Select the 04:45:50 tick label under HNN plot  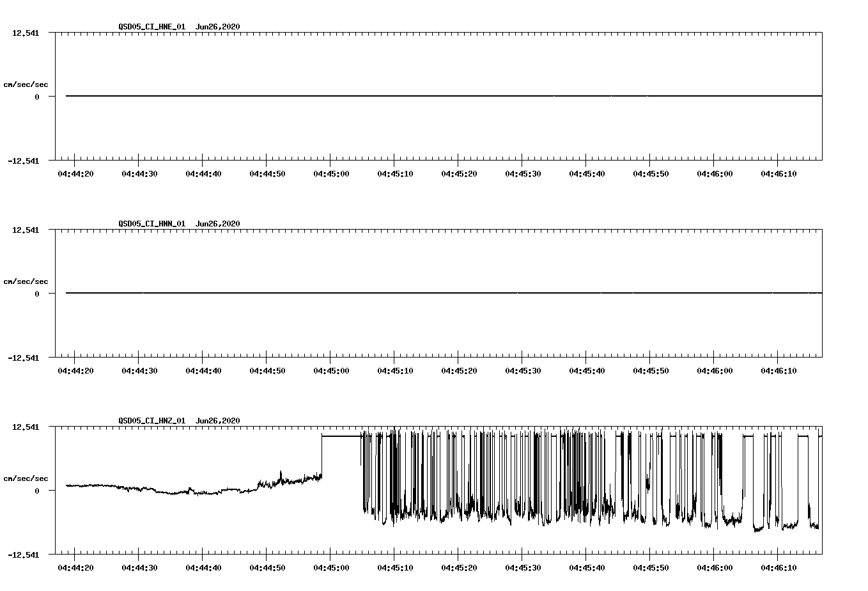coord(651,371)
